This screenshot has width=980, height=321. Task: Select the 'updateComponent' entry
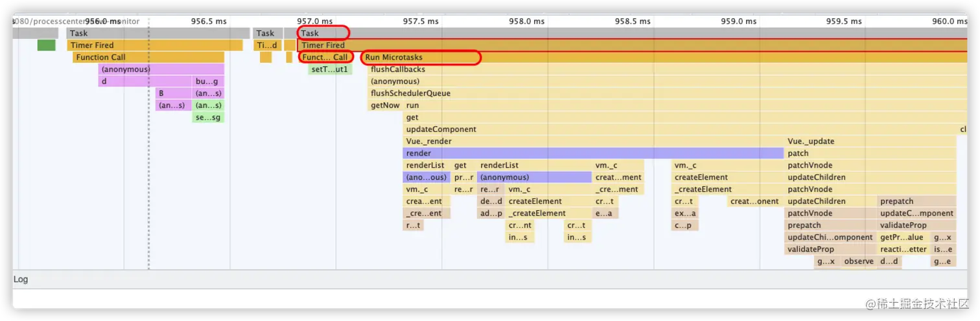(680, 129)
